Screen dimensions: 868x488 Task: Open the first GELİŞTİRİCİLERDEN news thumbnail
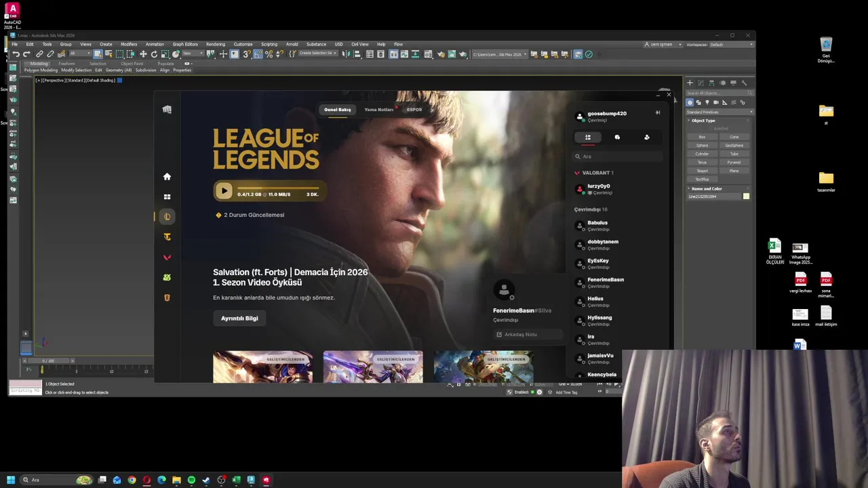click(263, 367)
